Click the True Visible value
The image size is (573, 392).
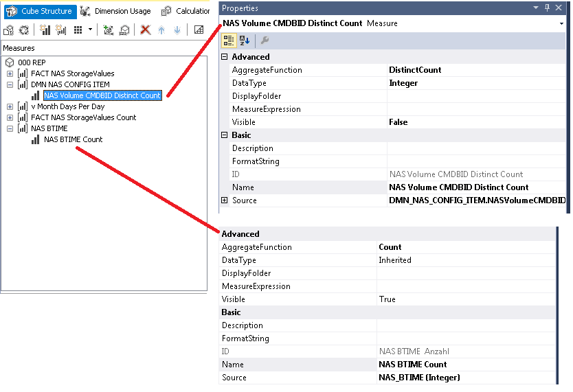(387, 299)
